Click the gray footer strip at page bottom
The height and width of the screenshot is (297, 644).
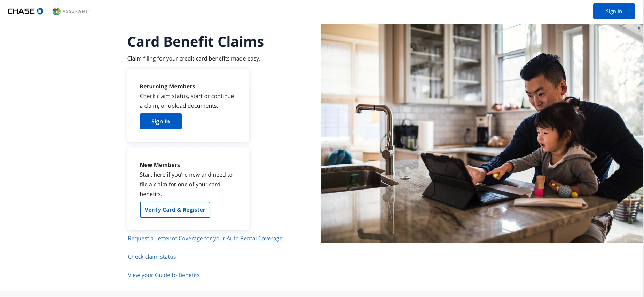pyautogui.click(x=322, y=294)
